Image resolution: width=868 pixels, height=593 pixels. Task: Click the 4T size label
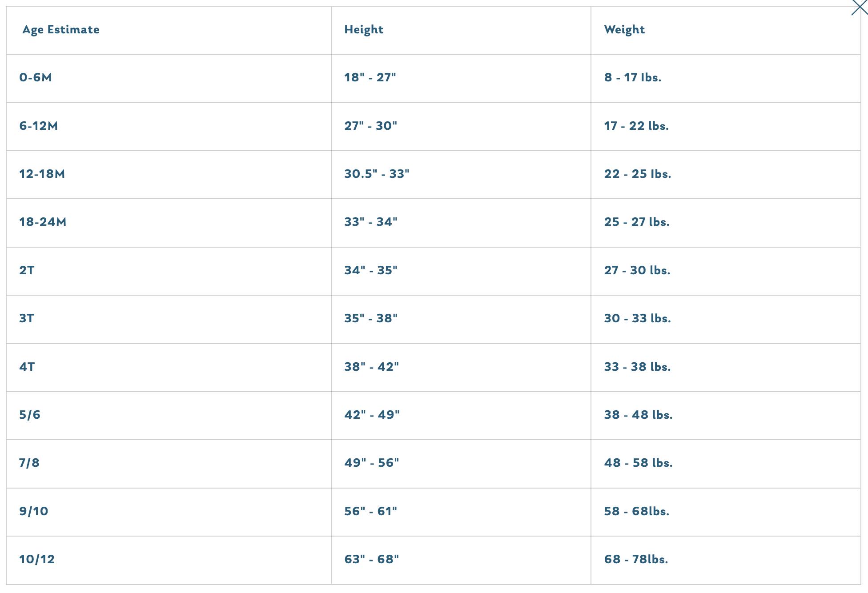coord(27,367)
